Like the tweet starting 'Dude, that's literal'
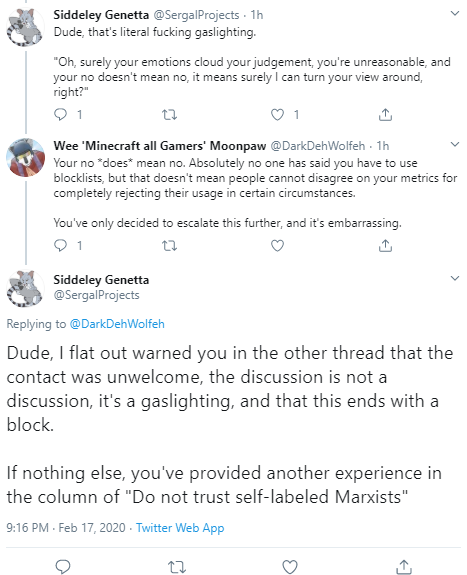The height and width of the screenshot is (575, 467). [277, 115]
